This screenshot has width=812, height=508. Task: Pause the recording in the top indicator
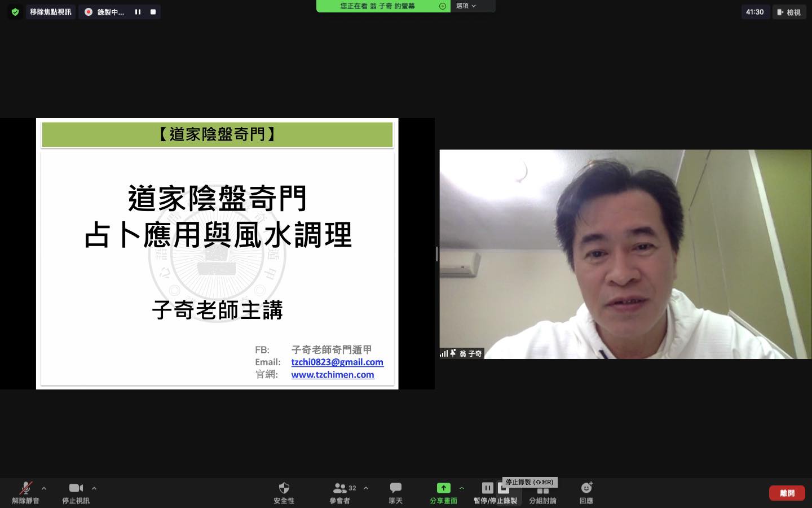(x=138, y=12)
